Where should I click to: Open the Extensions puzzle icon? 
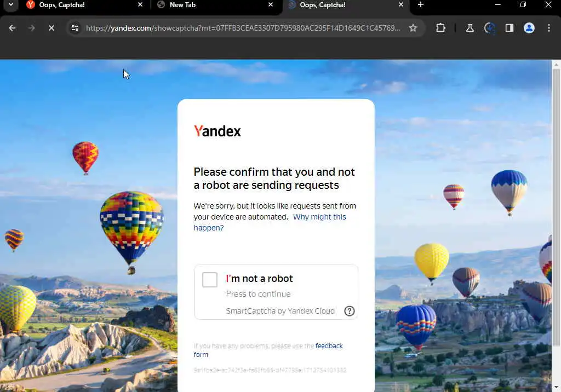point(441,28)
